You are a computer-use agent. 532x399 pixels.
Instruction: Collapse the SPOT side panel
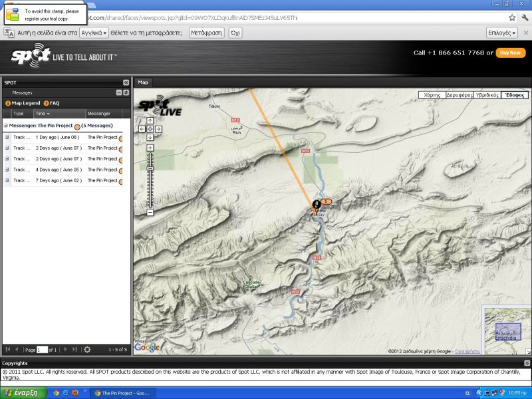pos(126,82)
